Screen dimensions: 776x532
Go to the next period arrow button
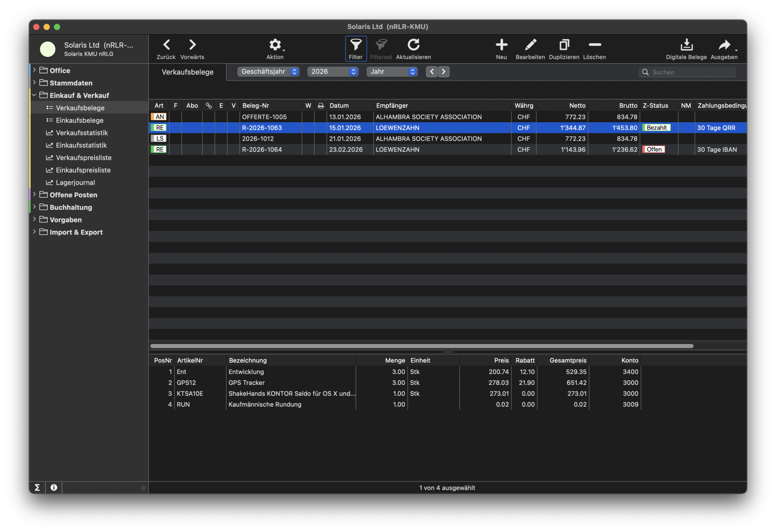tap(443, 72)
